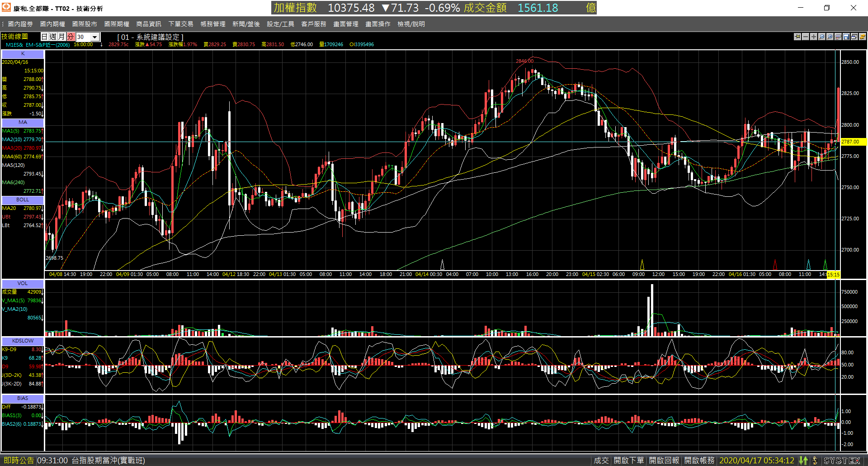Click the BIAS indicator panel header

(23, 399)
